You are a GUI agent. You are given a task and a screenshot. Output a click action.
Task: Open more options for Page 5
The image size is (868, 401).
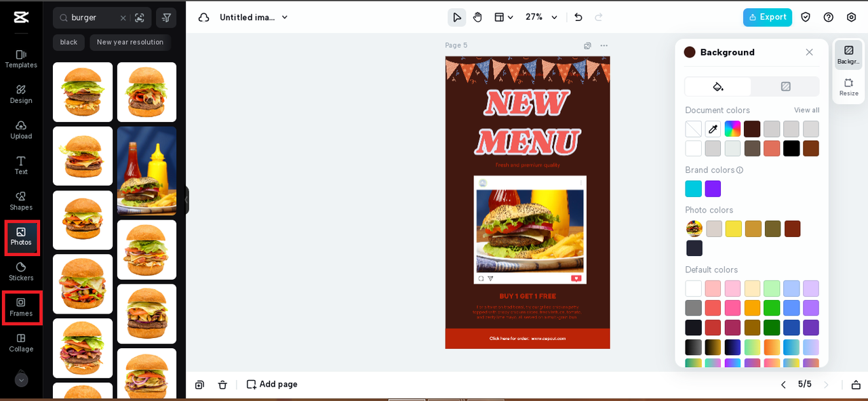(x=604, y=46)
